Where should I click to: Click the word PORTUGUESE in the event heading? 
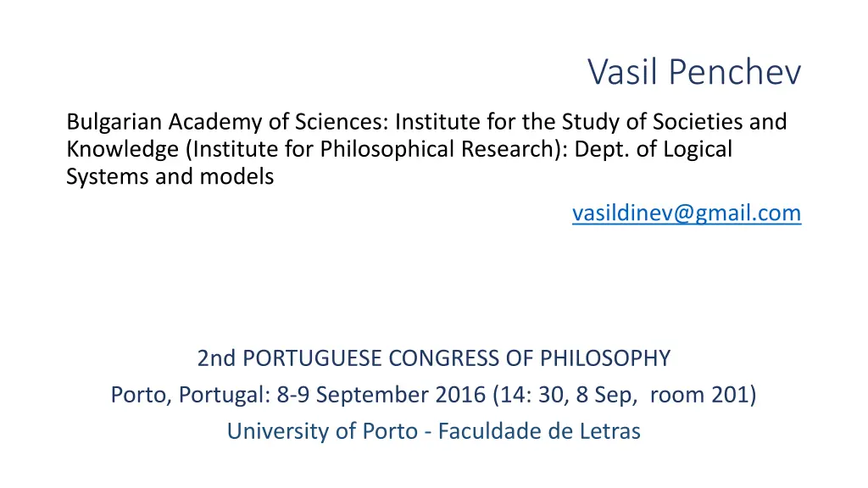(x=312, y=358)
